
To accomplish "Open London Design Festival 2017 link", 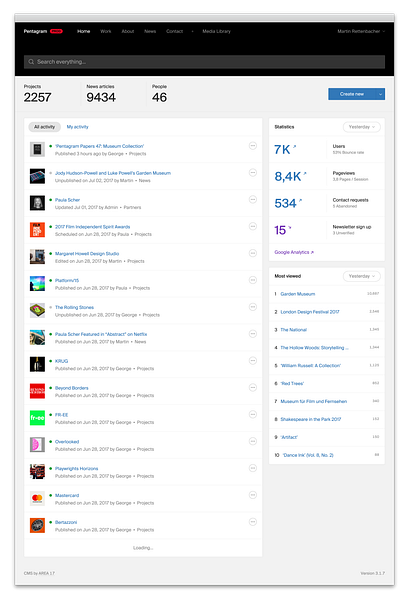I will [310, 312].
